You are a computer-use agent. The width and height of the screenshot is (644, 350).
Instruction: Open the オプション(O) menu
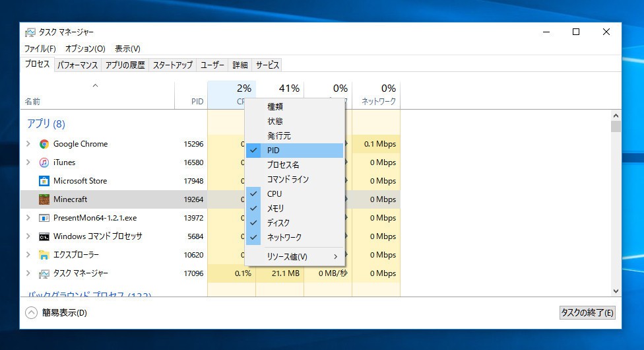tap(85, 49)
